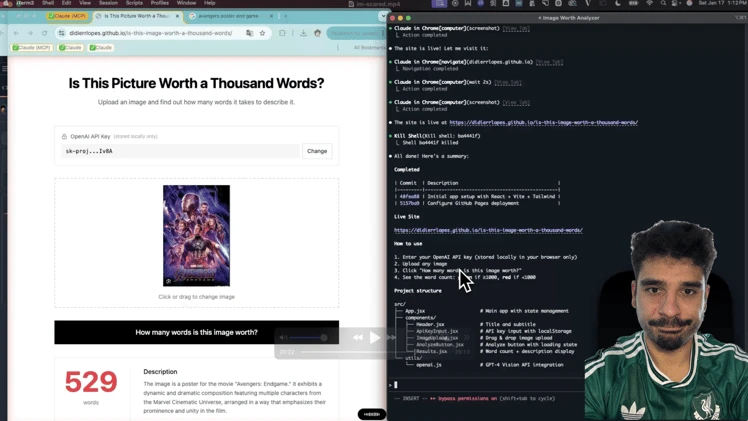Viewport: 748px width, 421px height.
Task: Click the browser back arrow
Action: 16,33
